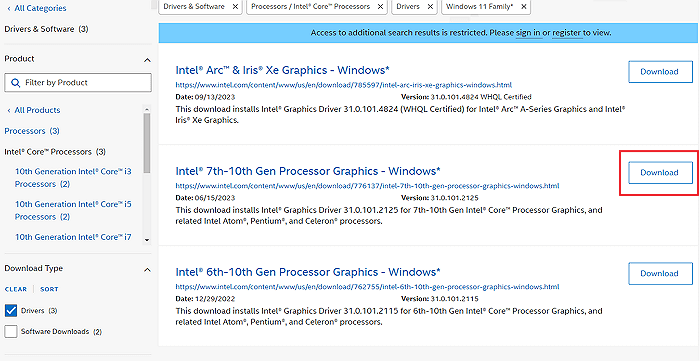700x361 pixels.
Task: Select Processors (3) filter
Action: tap(32, 131)
